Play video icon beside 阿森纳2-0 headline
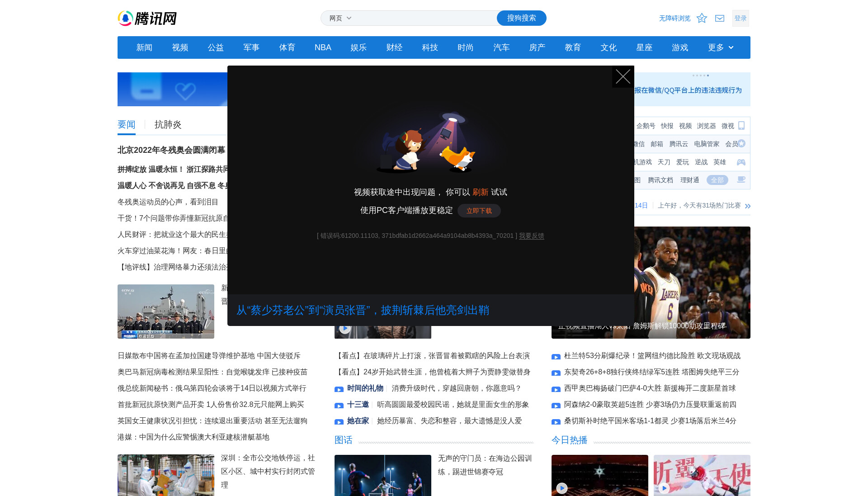The width and height of the screenshot is (868, 496). coord(556,406)
